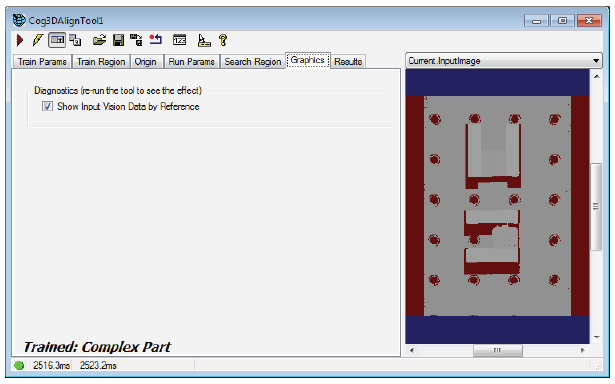
Task: Close the Cog3DAlignTool1 window
Action: click(x=589, y=20)
